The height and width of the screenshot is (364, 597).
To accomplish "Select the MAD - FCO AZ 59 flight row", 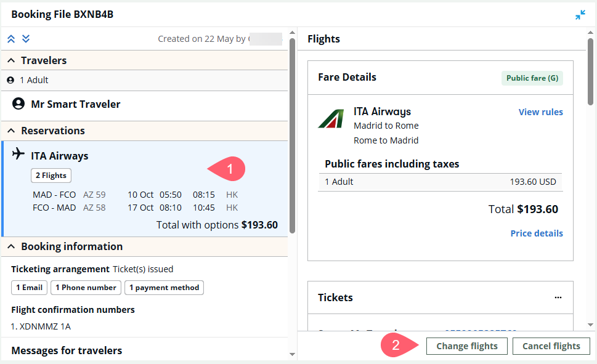I will click(x=135, y=195).
